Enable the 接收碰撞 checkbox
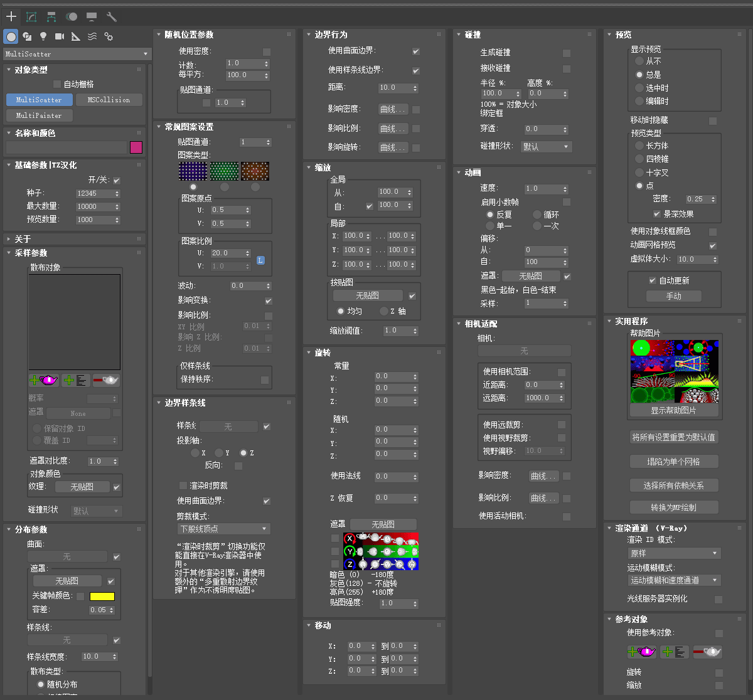 (x=567, y=69)
